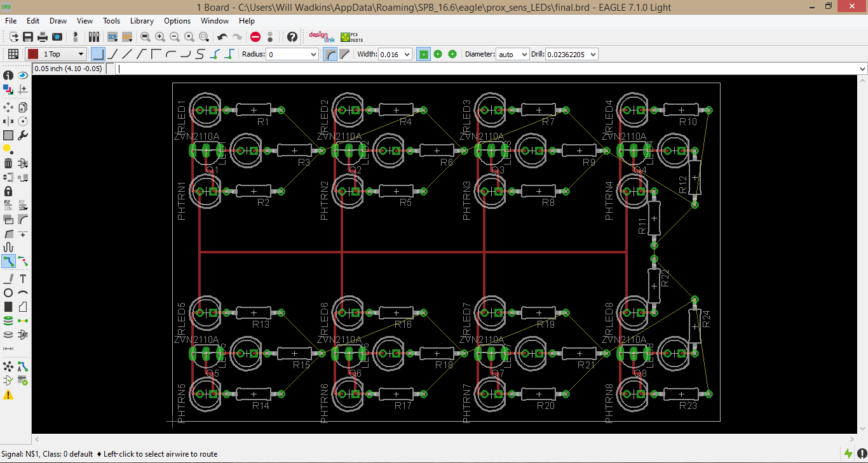Select the Ripup tool

22,260
